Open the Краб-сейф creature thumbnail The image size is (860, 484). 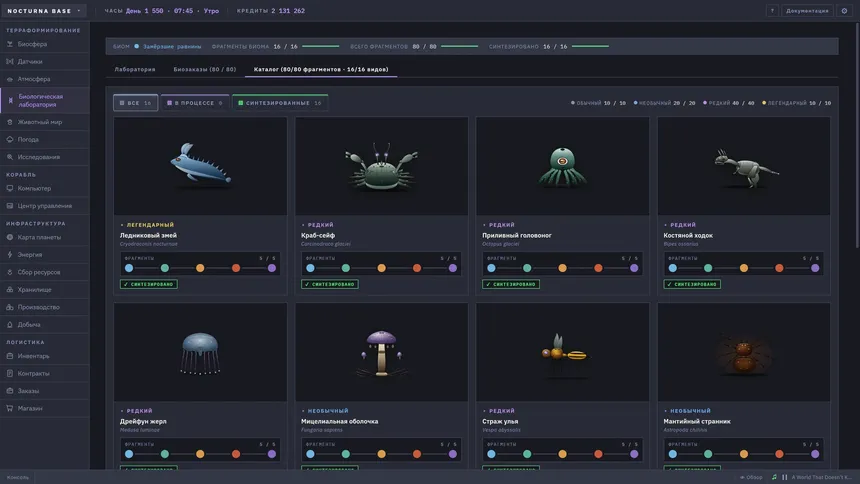click(x=382, y=166)
